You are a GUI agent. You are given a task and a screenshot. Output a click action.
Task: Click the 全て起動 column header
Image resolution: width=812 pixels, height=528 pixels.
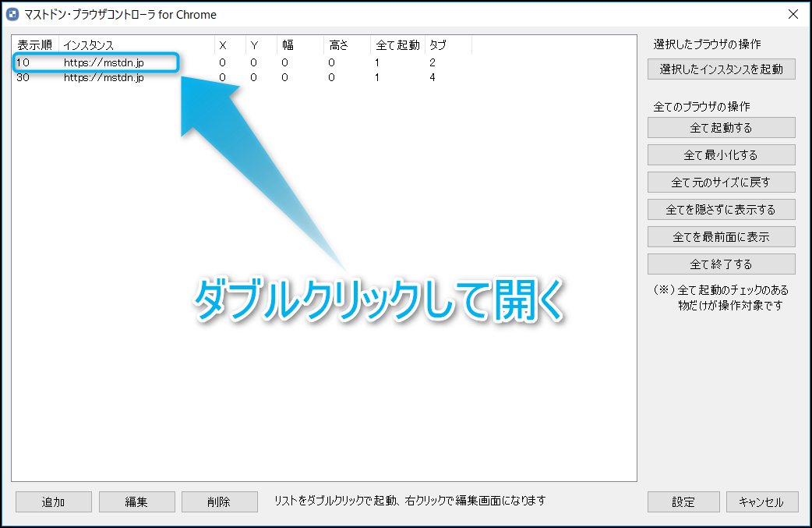(x=397, y=45)
